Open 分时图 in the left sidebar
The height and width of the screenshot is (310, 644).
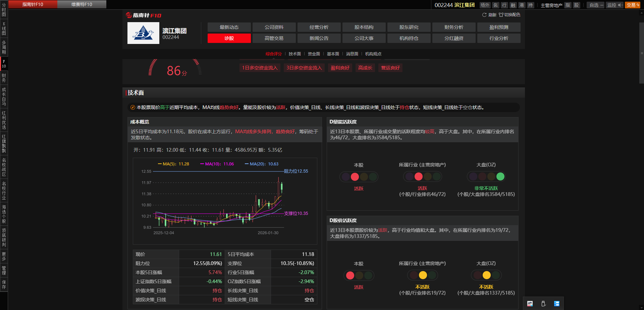[4, 10]
